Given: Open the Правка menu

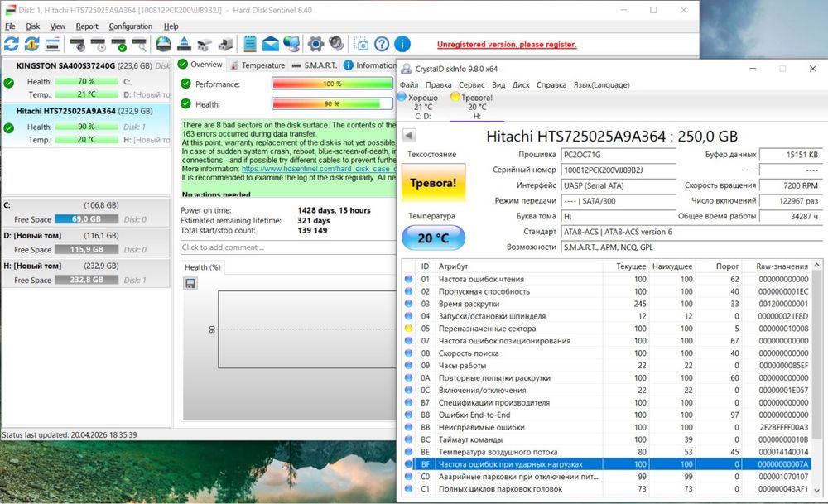Looking at the screenshot, I should pos(438,85).
